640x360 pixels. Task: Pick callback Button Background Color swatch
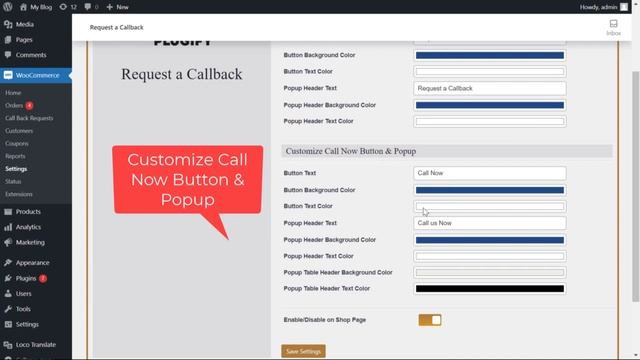pos(490,55)
